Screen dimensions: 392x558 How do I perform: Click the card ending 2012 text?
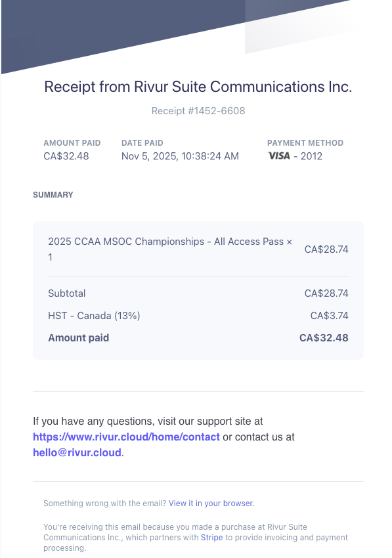[x=311, y=156]
